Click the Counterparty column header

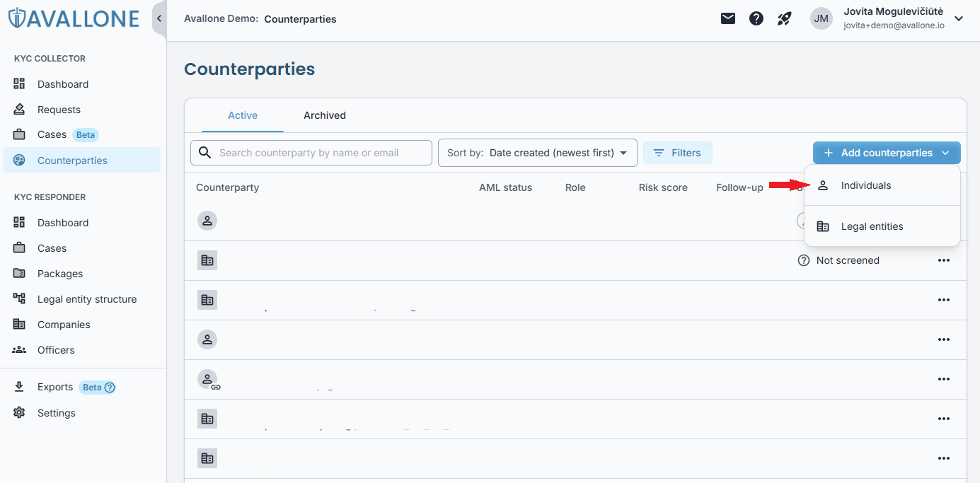[228, 187]
